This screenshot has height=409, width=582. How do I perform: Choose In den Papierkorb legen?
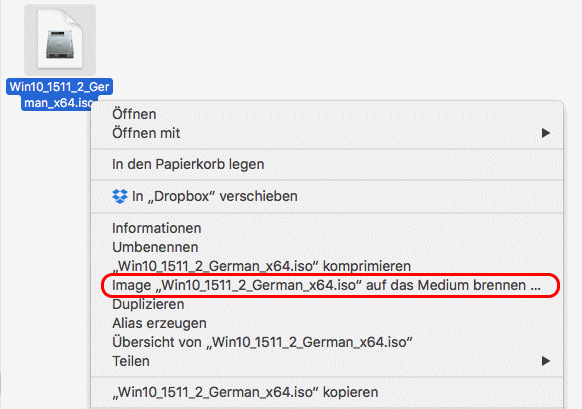(x=327, y=164)
